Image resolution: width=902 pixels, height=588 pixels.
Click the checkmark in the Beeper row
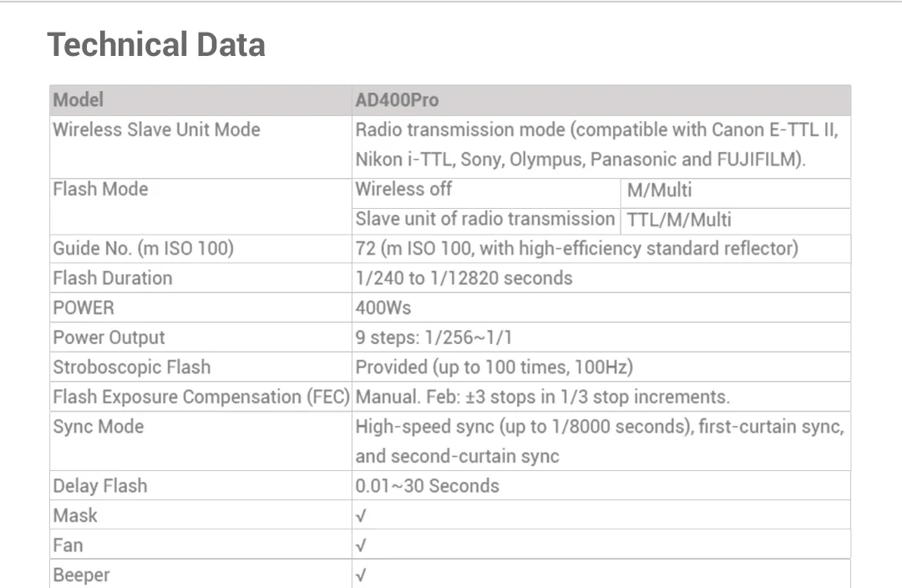361,575
